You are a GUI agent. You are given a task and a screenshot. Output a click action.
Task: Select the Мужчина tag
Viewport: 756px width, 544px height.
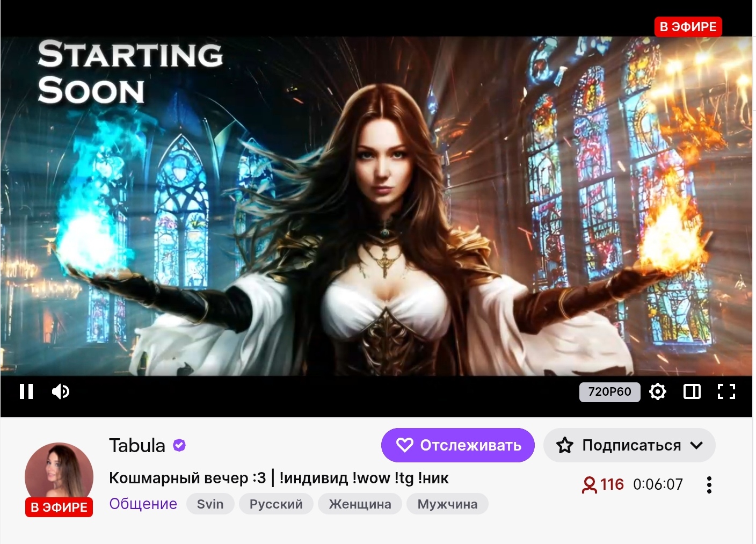pyautogui.click(x=447, y=504)
